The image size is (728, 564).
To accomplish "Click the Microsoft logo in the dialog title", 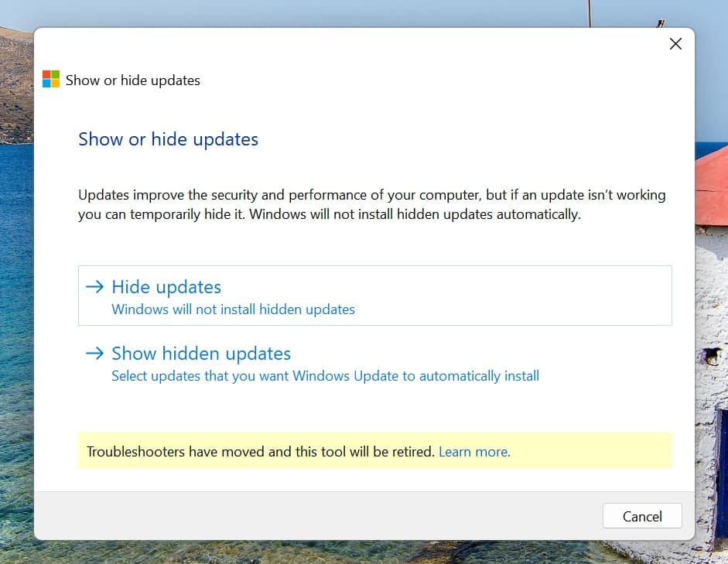I will click(x=51, y=79).
